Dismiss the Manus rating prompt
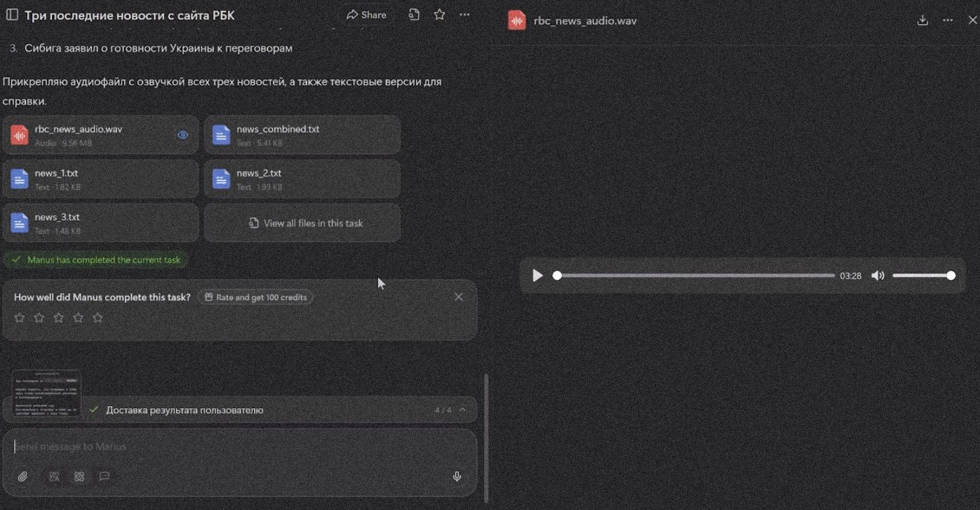The width and height of the screenshot is (980, 510). [459, 297]
